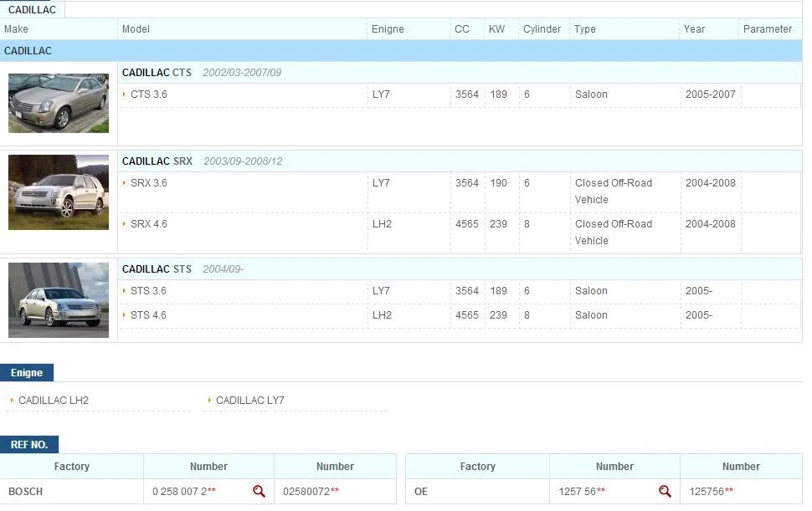
Task: Click the REF NO. section label
Action: [29, 444]
